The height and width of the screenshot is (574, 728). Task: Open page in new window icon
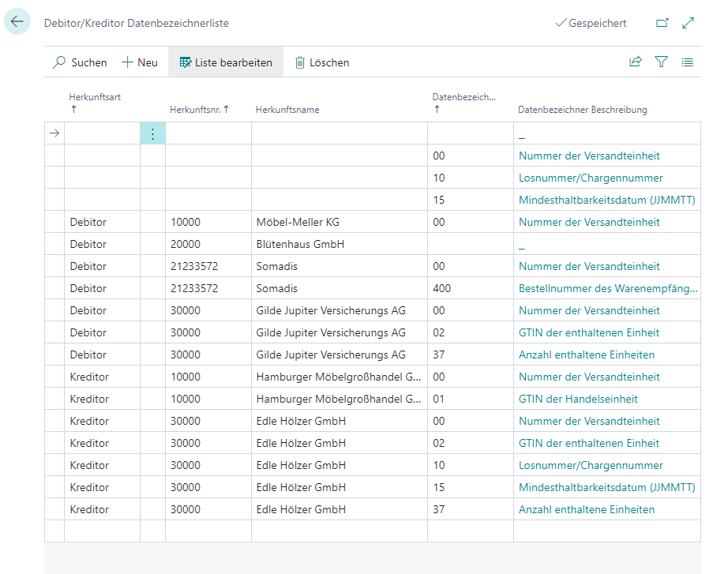(662, 24)
